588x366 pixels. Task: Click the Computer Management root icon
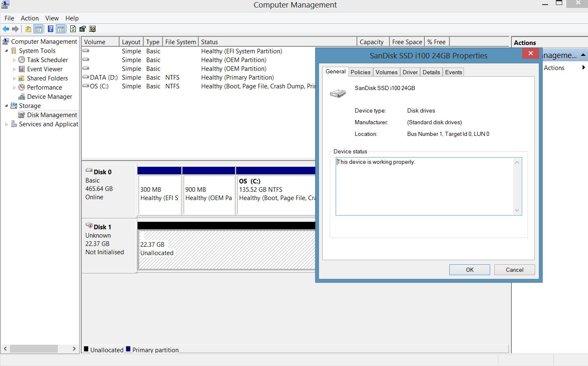point(6,41)
